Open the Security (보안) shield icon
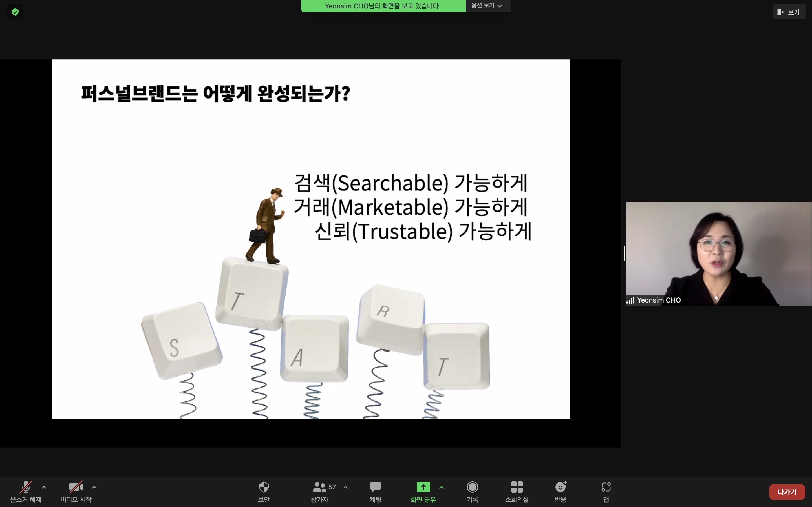The width and height of the screenshot is (812, 507). 264,487
